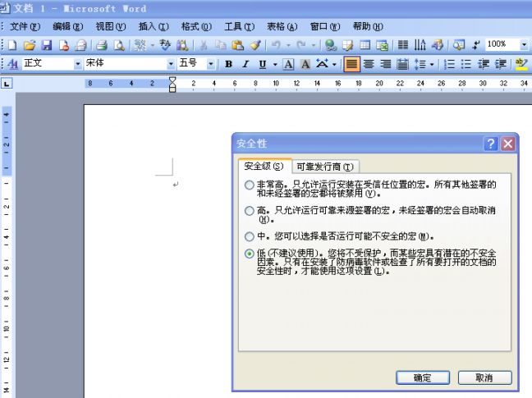Click the Decrease Indent icon
The height and width of the screenshot is (398, 532).
(484, 64)
